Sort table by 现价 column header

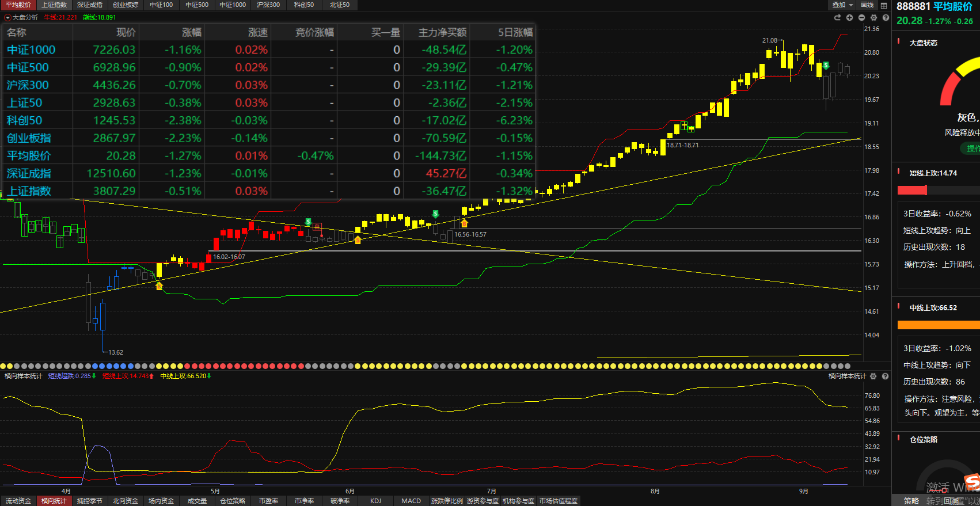[x=126, y=32]
